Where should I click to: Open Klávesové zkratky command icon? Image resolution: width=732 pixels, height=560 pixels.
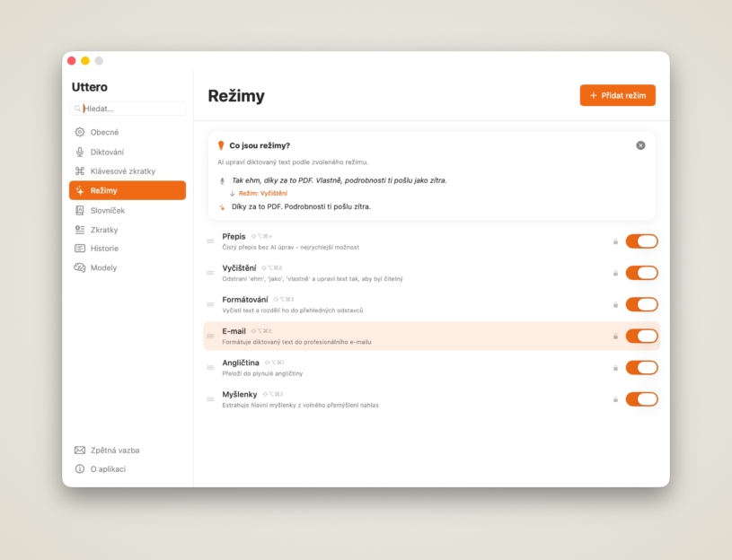tap(80, 171)
